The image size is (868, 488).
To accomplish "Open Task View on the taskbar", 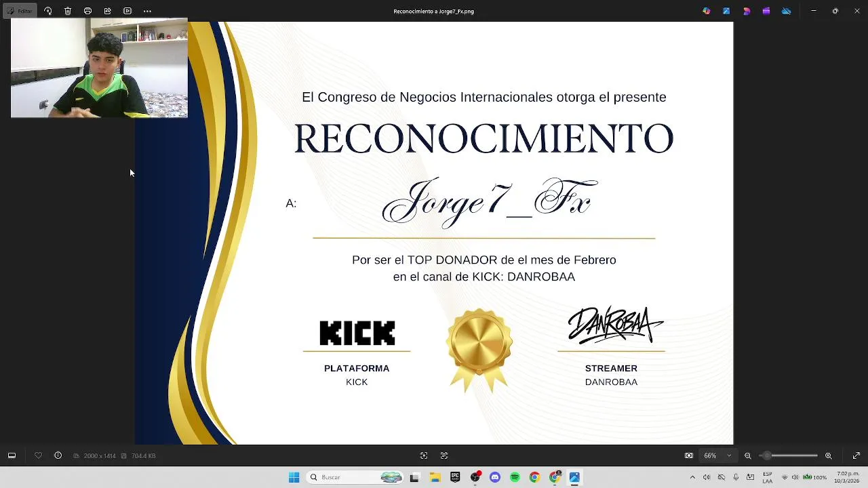I will tap(414, 477).
